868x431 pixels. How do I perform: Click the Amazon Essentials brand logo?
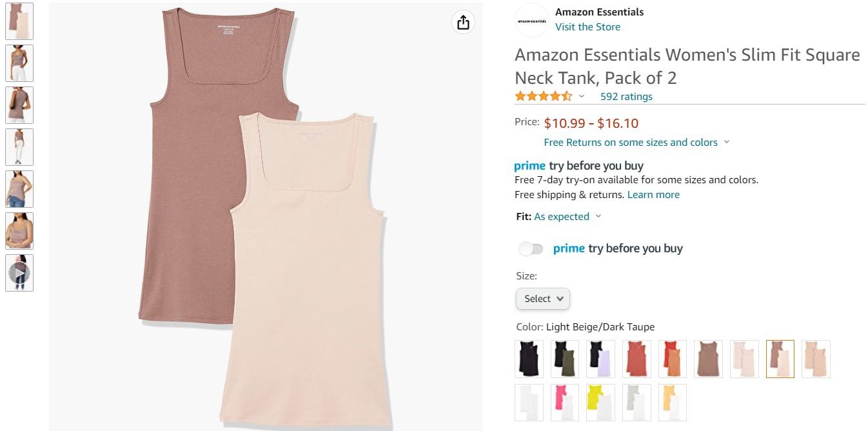point(532,20)
